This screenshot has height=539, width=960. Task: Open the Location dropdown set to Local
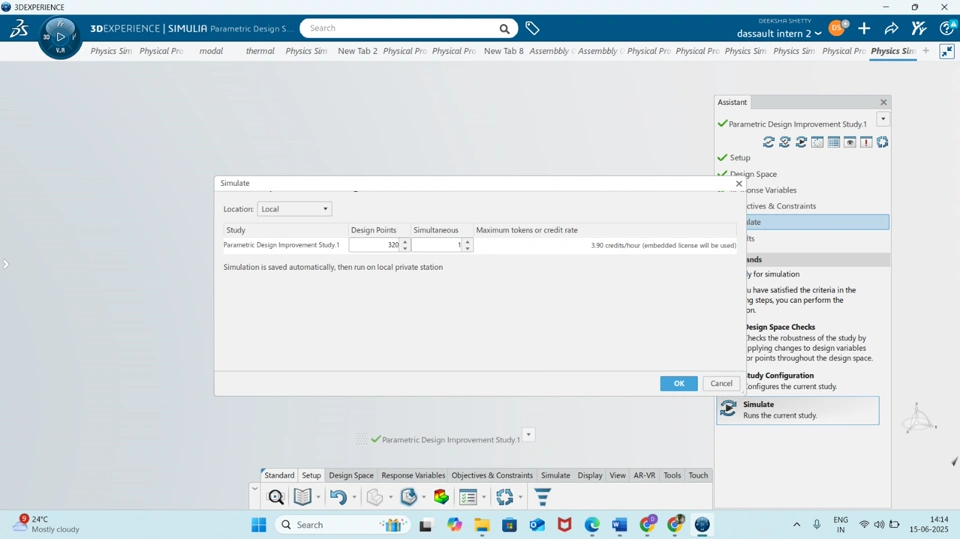(294, 209)
